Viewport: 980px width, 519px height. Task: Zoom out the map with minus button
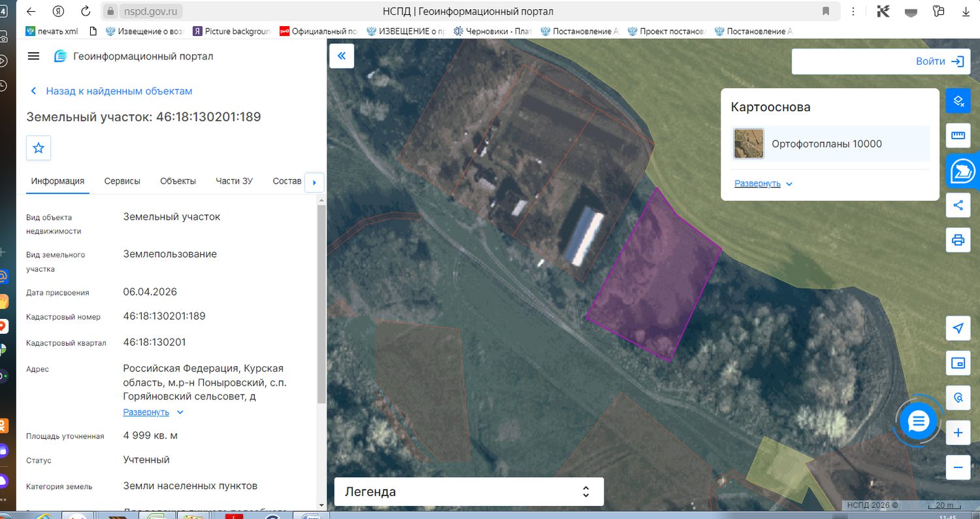[x=958, y=467]
